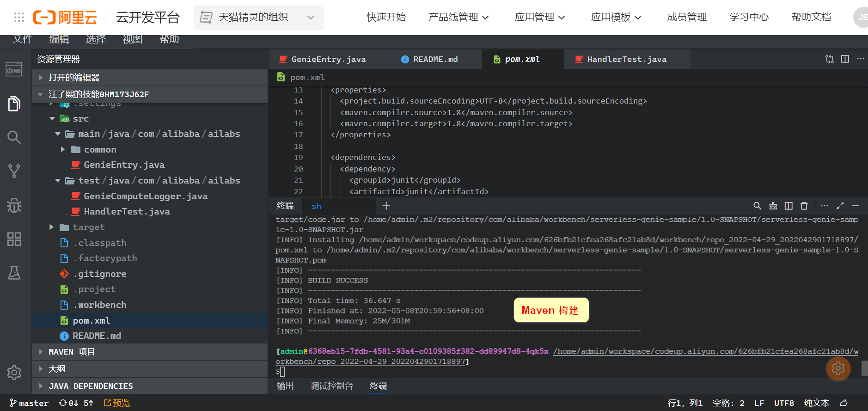Switch to the 输出 panel tab
Viewport: 868px width, 411px height.
pyautogui.click(x=285, y=386)
